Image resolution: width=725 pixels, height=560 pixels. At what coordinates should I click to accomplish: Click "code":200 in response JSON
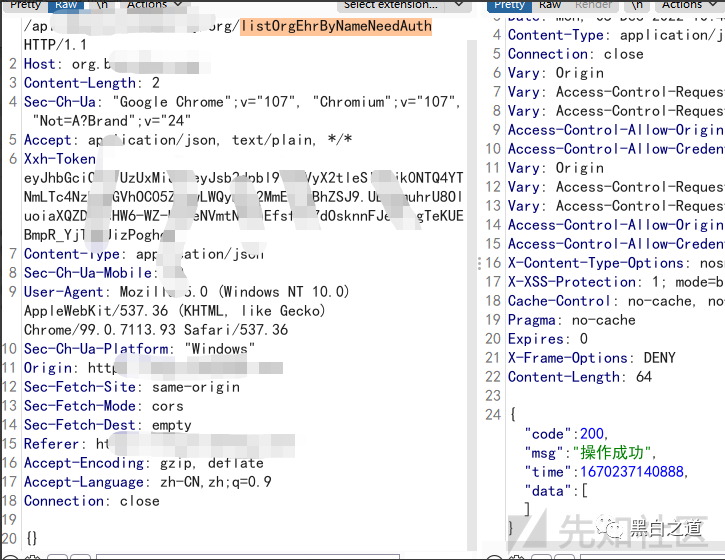565,433
